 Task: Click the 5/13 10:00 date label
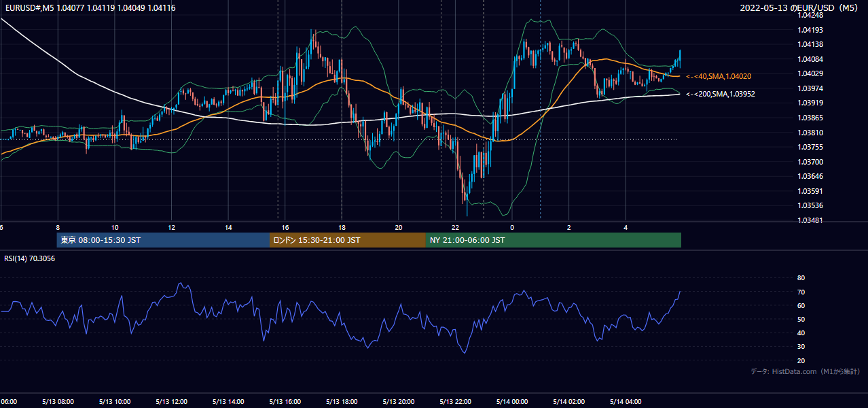tap(114, 401)
